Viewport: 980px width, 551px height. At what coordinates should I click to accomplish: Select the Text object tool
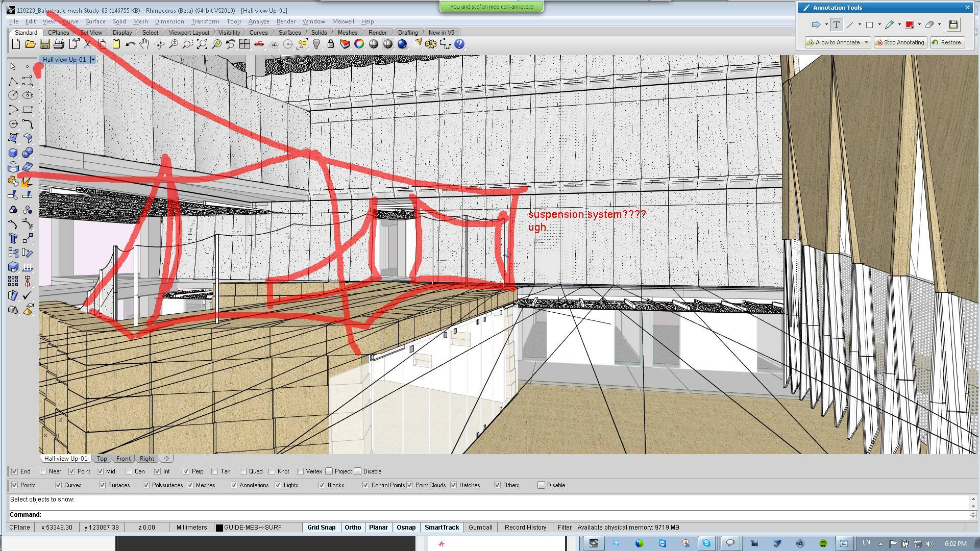[13, 238]
